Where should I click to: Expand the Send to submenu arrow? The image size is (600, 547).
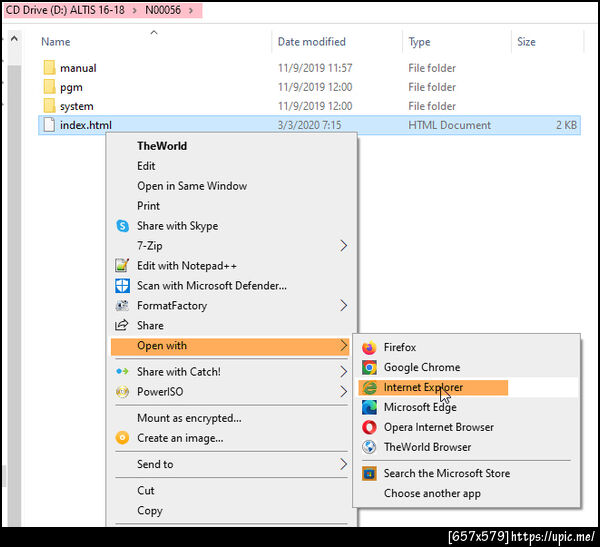[x=343, y=464]
